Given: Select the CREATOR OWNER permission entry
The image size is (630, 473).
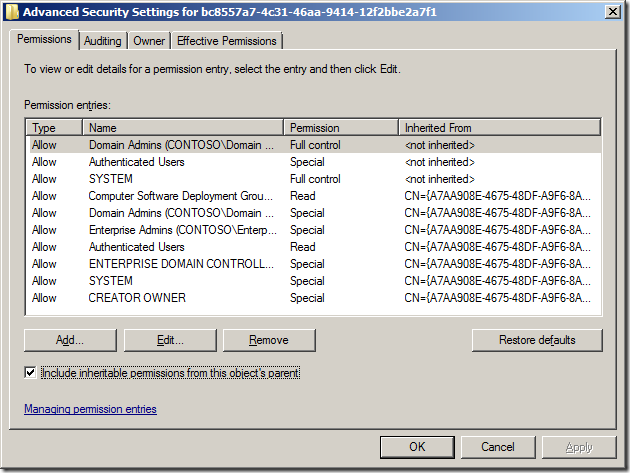Looking at the screenshot, I should pyautogui.click(x=137, y=298).
